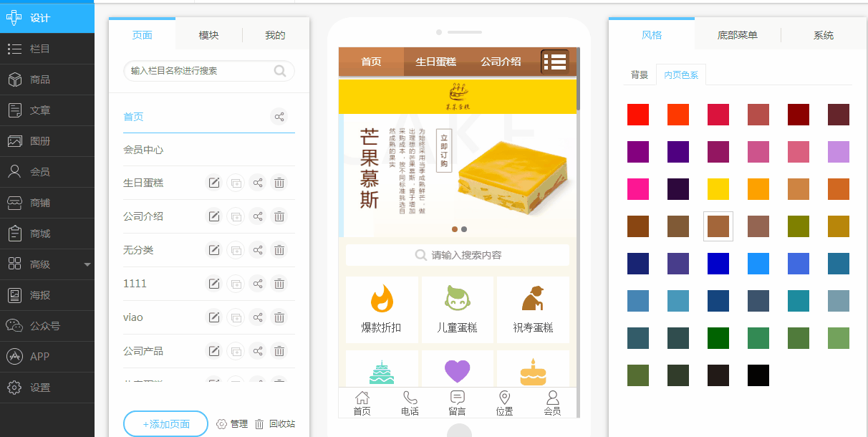Viewport: 868px width, 437px height.
Task: Share the 首页 page via share icon
Action: (280, 117)
